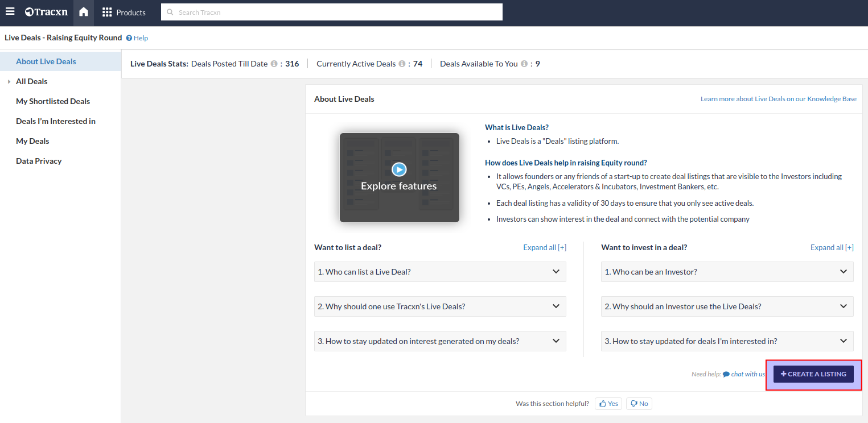868x423 pixels.
Task: Open the hamburger menu
Action: click(10, 12)
